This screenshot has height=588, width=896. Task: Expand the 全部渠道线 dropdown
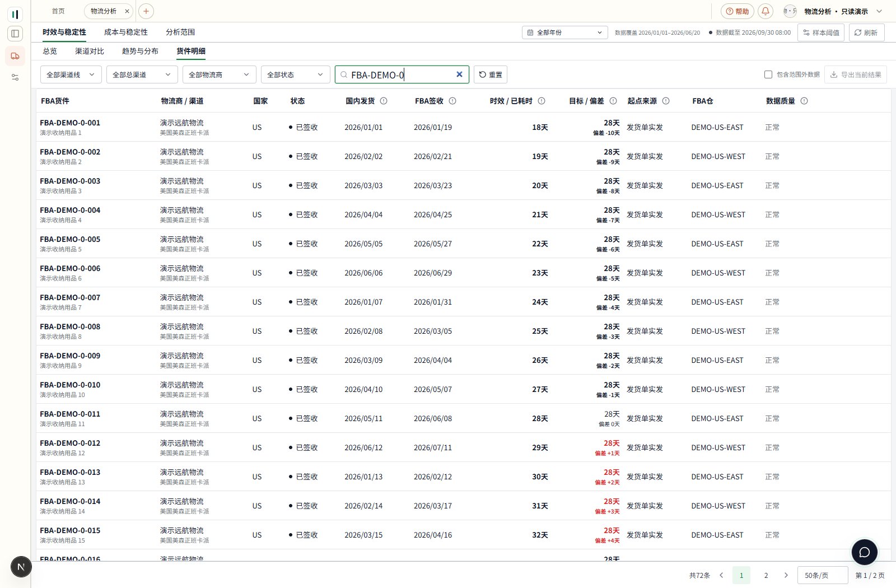coord(71,74)
